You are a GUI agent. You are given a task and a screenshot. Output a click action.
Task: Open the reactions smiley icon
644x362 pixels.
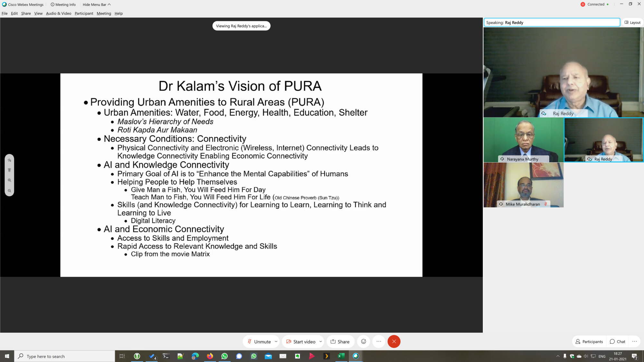364,341
